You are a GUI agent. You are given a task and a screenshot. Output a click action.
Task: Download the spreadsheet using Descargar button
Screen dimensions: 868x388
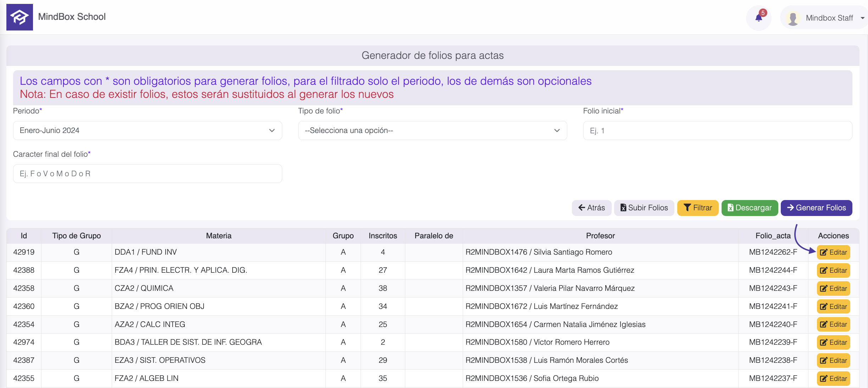coord(750,208)
